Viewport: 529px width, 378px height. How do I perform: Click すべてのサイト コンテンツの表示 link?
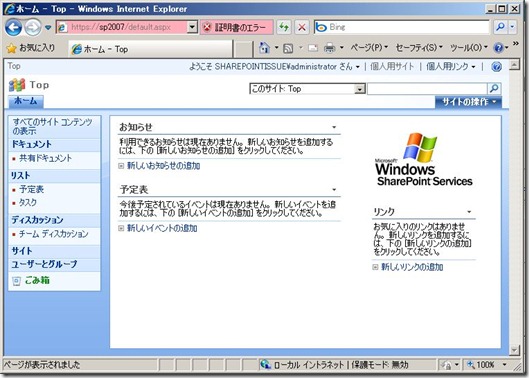pos(52,126)
